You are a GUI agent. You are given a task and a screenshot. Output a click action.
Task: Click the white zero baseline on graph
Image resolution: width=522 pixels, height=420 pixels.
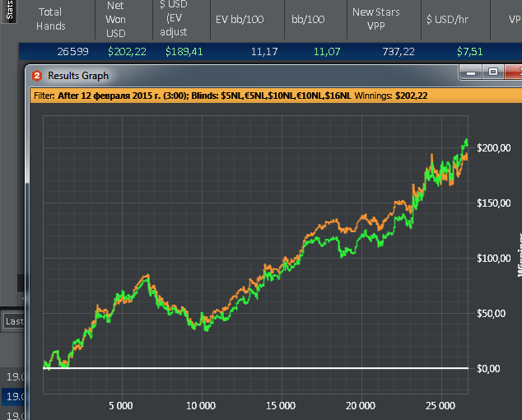[x=256, y=368]
